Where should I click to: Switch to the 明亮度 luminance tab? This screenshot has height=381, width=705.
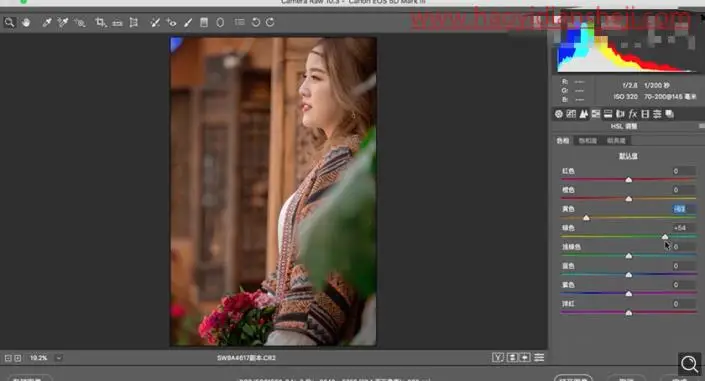click(x=616, y=141)
